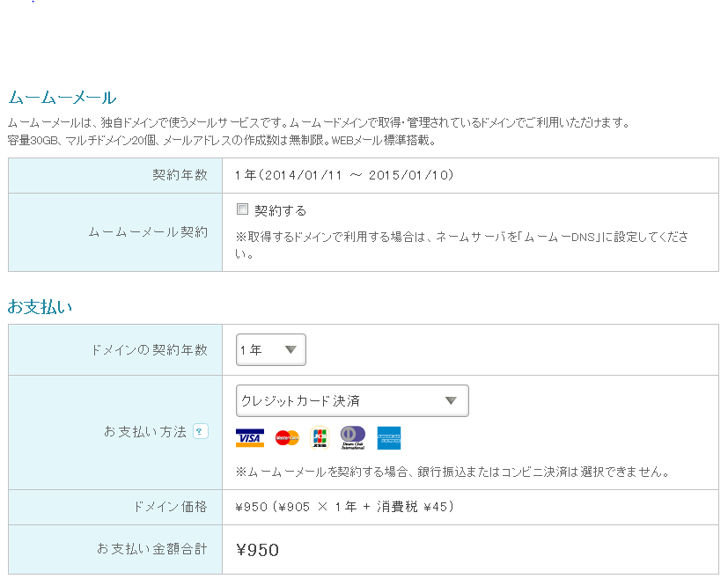The image size is (728, 586).
Task: Click the VISA card logo
Action: [x=250, y=438]
